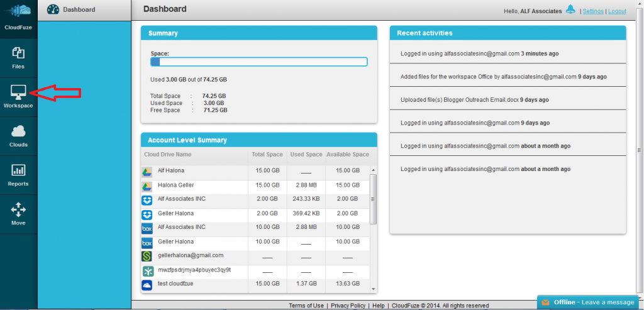Click the Cloud Drive Name column header
Image resolution: width=644 pixels, height=310 pixels.
click(x=167, y=155)
